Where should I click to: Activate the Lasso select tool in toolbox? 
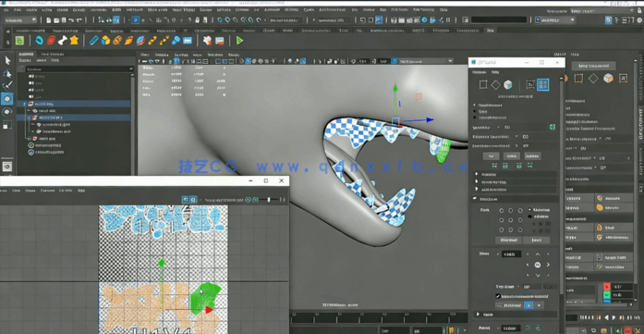point(7,74)
